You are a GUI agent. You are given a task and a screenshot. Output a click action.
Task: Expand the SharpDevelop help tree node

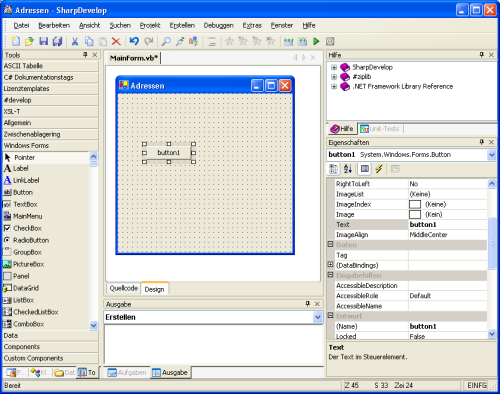coord(334,67)
